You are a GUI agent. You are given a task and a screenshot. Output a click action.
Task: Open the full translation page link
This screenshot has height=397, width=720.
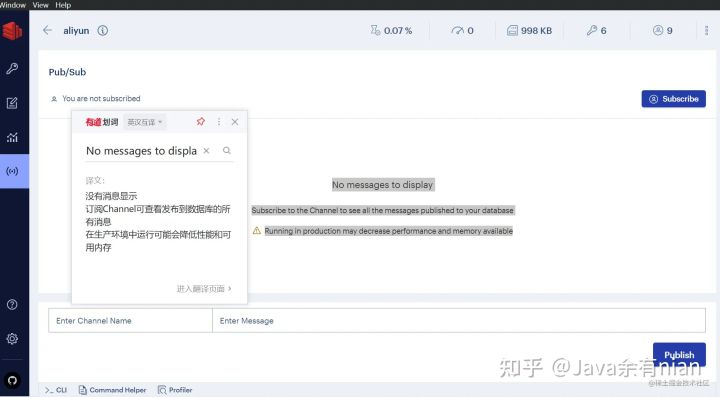click(x=204, y=289)
